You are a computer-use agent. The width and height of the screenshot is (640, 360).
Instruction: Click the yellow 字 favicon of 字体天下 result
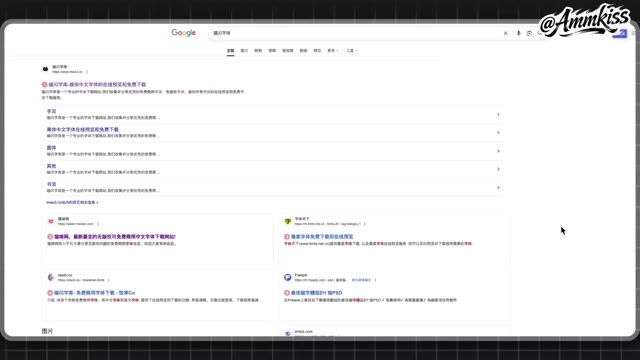(x=288, y=221)
